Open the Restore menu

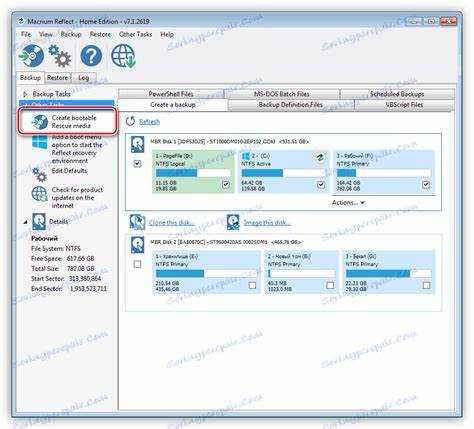pyautogui.click(x=100, y=34)
